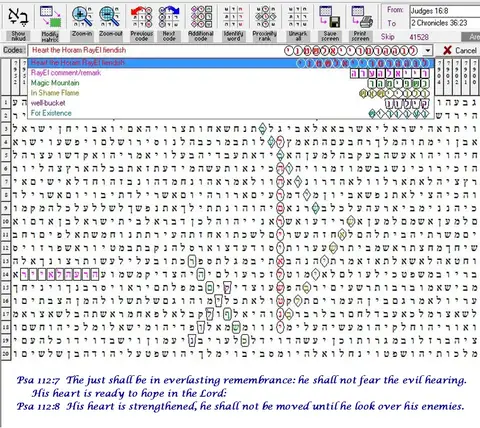Viewport: 480px width, 428px height.
Task: Click the Save screen icon
Action: coord(329,17)
